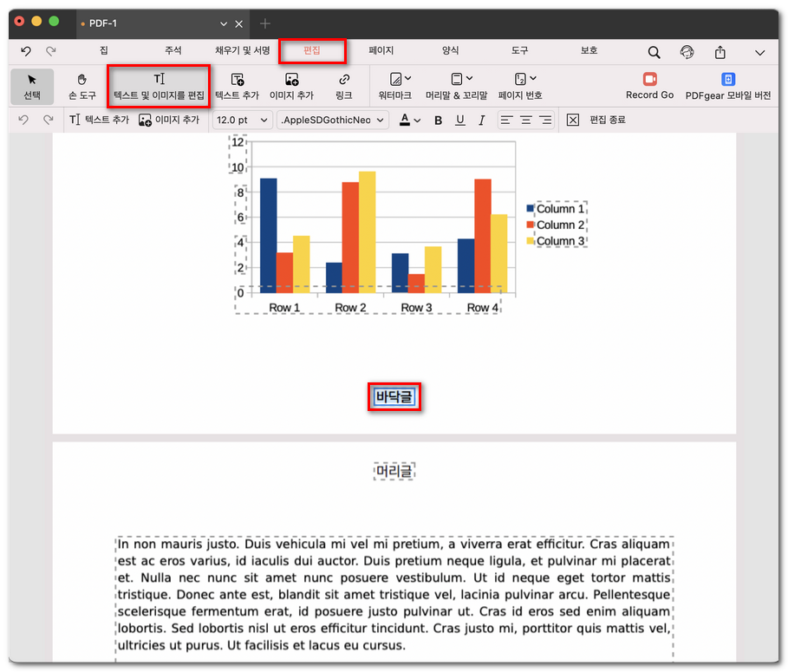This screenshot has width=788, height=672.
Task: Add a new tab with plus
Action: pos(265,23)
